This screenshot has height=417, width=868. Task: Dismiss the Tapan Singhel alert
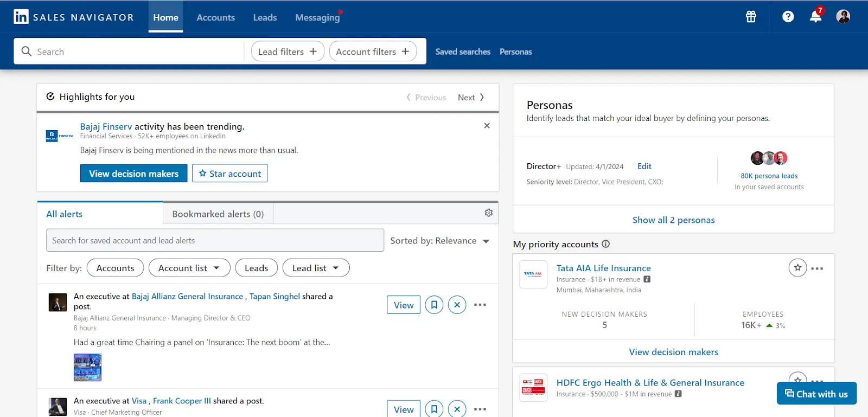coord(457,305)
